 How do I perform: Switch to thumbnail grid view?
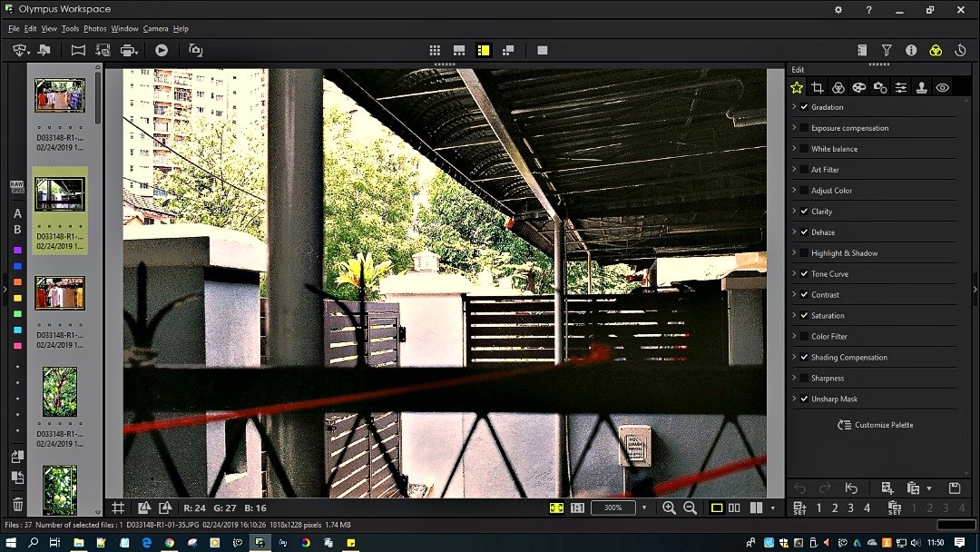click(x=435, y=50)
